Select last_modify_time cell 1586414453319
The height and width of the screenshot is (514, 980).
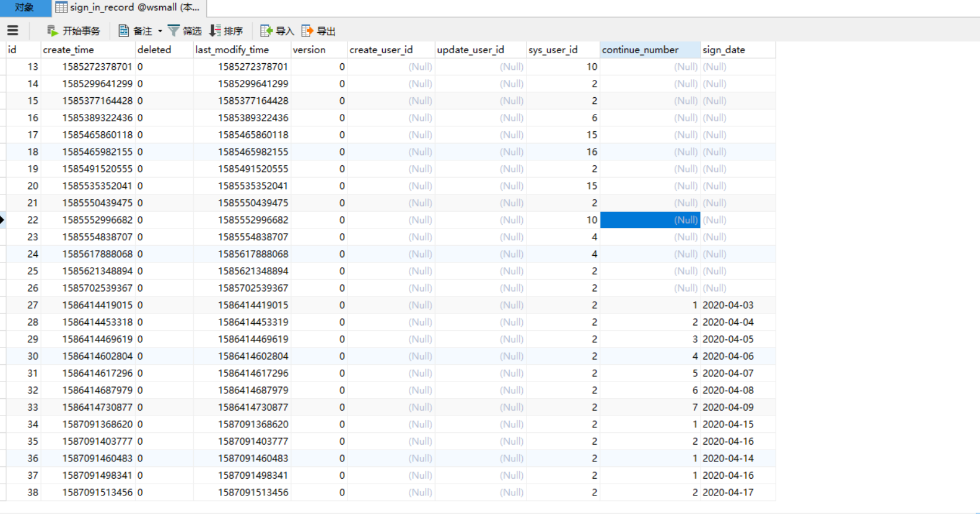click(242, 322)
